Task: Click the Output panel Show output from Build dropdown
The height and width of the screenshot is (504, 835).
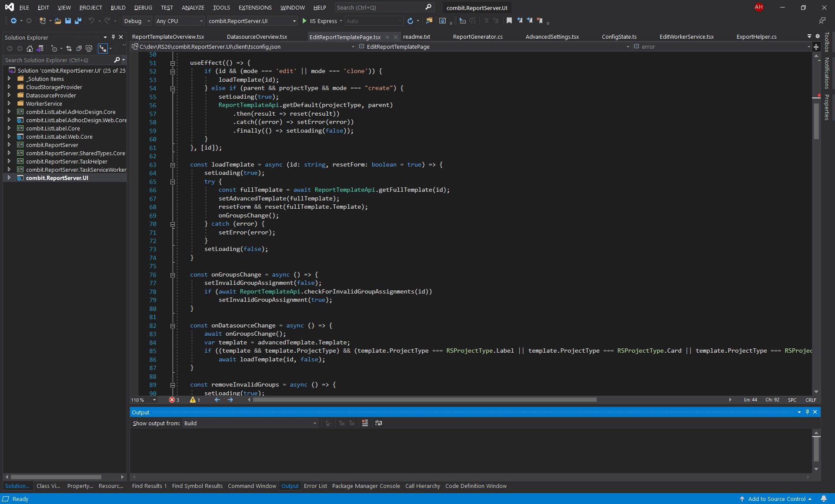Action: point(249,423)
